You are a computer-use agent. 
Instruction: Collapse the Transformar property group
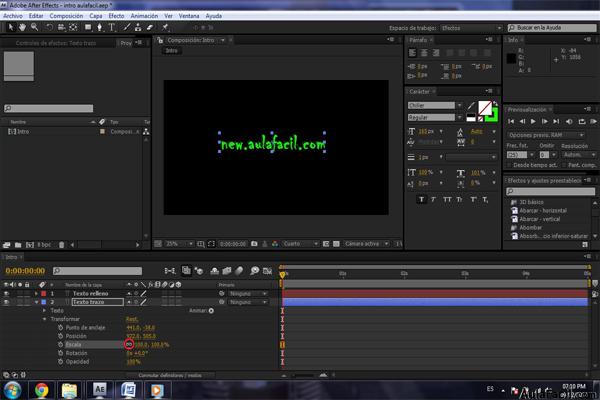click(x=44, y=319)
